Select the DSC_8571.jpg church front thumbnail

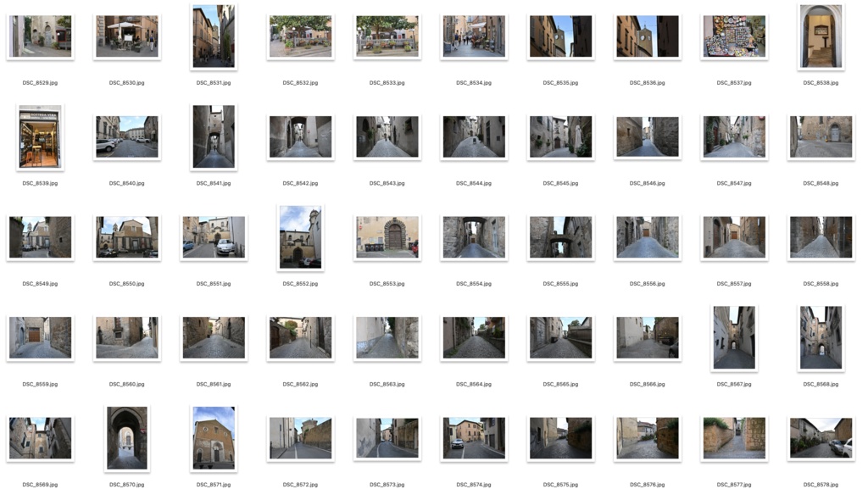[x=214, y=438]
